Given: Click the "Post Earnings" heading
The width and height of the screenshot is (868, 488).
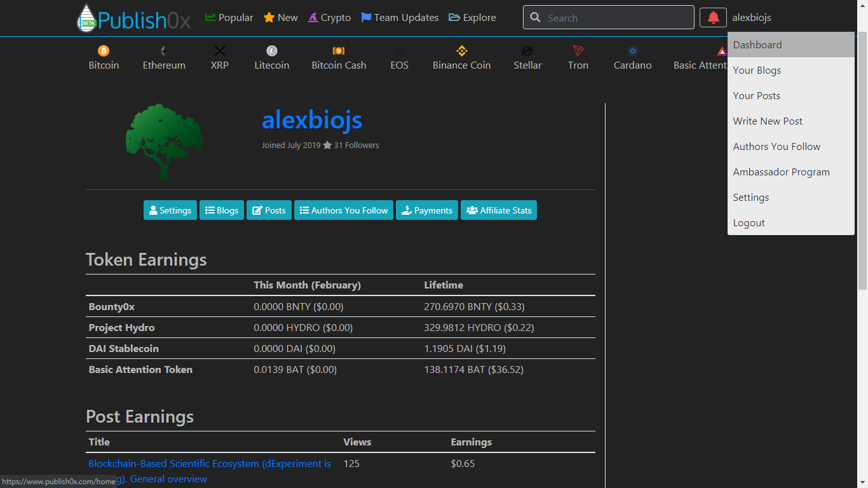Looking at the screenshot, I should point(140,416).
